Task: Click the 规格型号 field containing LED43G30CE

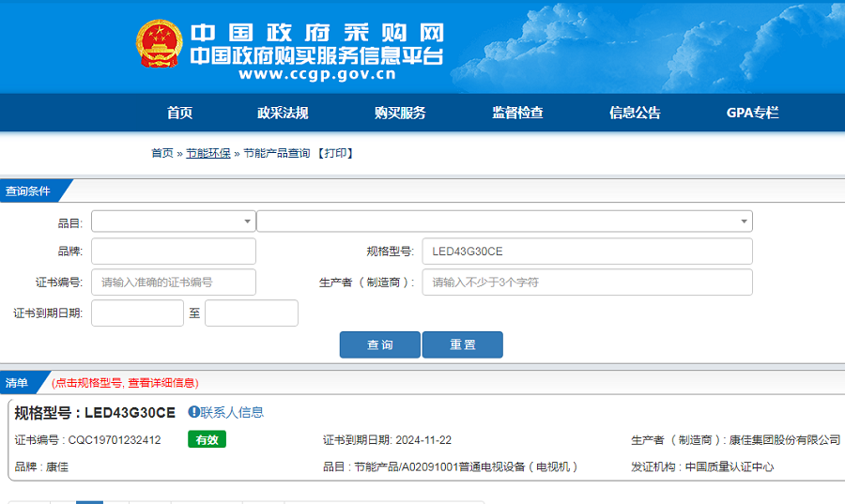Action: click(x=588, y=252)
